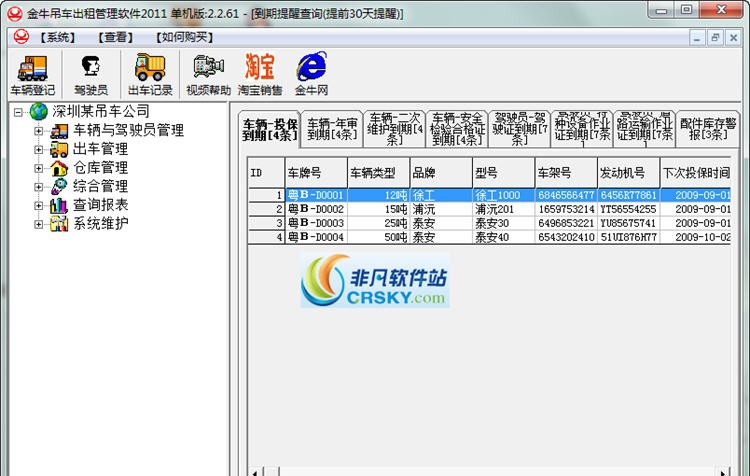Switch to 车辆-安全检验合格证到期 tab

tap(457, 129)
